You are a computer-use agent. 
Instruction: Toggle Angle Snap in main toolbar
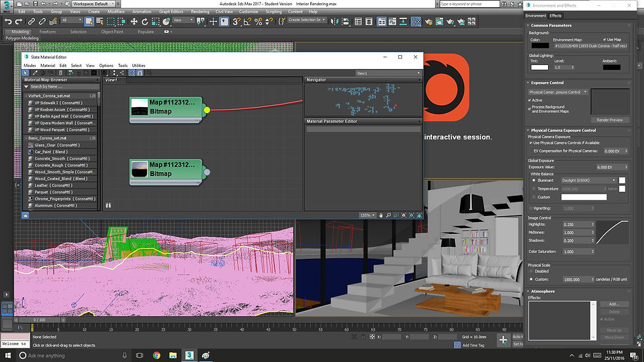[x=247, y=21]
